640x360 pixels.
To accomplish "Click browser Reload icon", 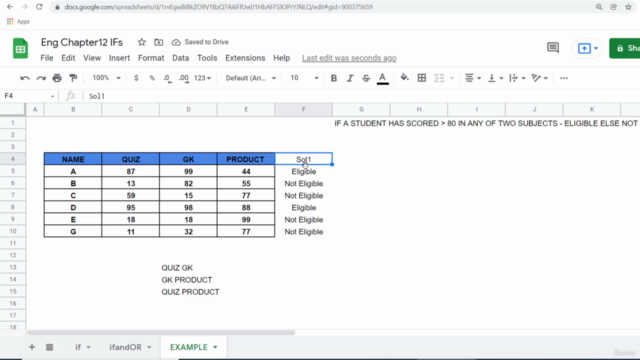I will tap(39, 7).
